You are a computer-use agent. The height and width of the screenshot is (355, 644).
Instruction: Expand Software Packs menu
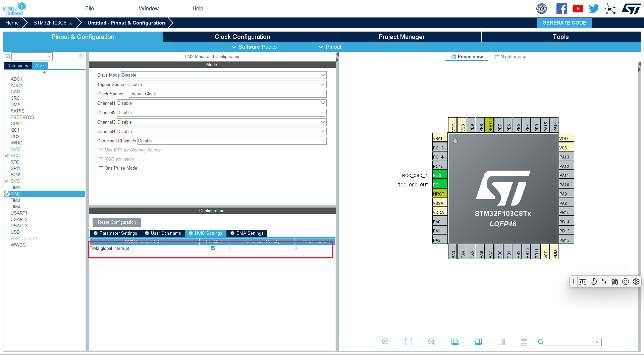pos(254,47)
